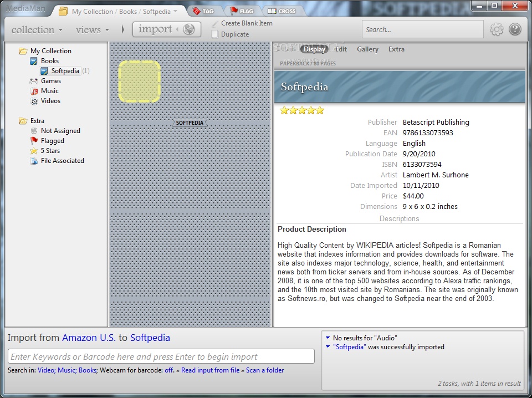Image resolution: width=532 pixels, height=398 pixels.
Task: Select Softpedia under Books
Action: click(65, 71)
